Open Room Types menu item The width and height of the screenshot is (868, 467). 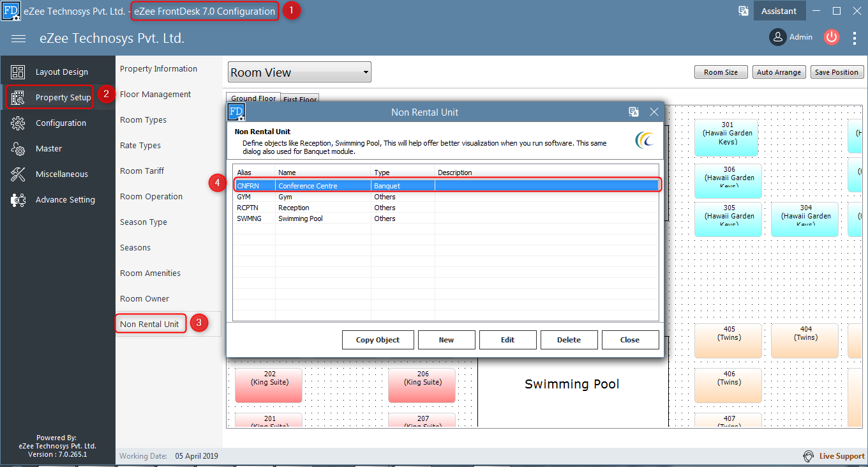(x=144, y=120)
